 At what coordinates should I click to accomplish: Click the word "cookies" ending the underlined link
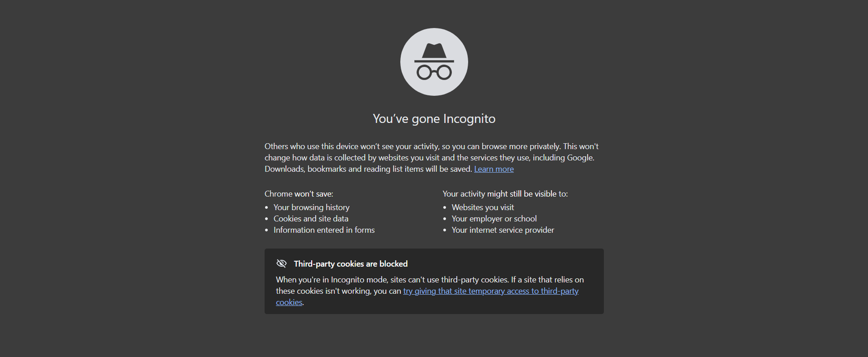(x=289, y=302)
